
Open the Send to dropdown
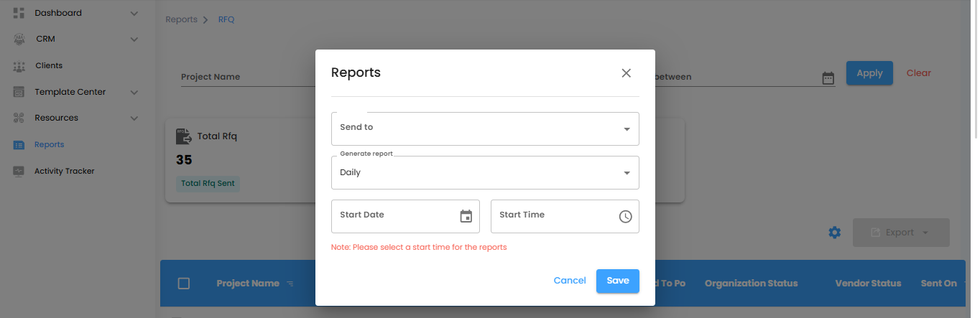pos(485,128)
